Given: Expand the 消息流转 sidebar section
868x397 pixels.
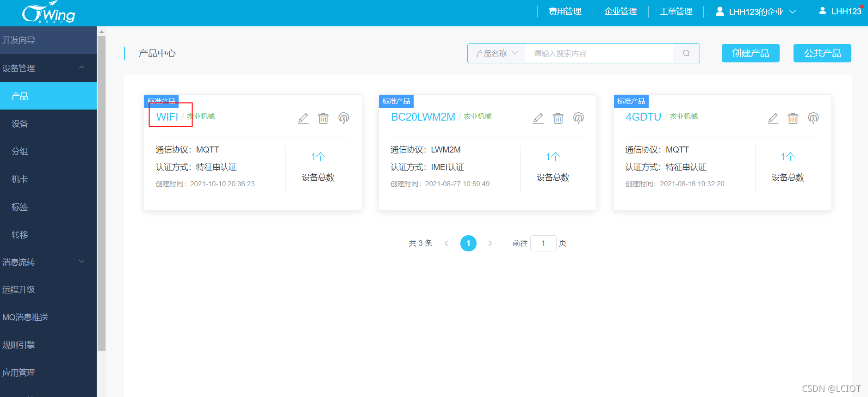Looking at the screenshot, I should 48,262.
